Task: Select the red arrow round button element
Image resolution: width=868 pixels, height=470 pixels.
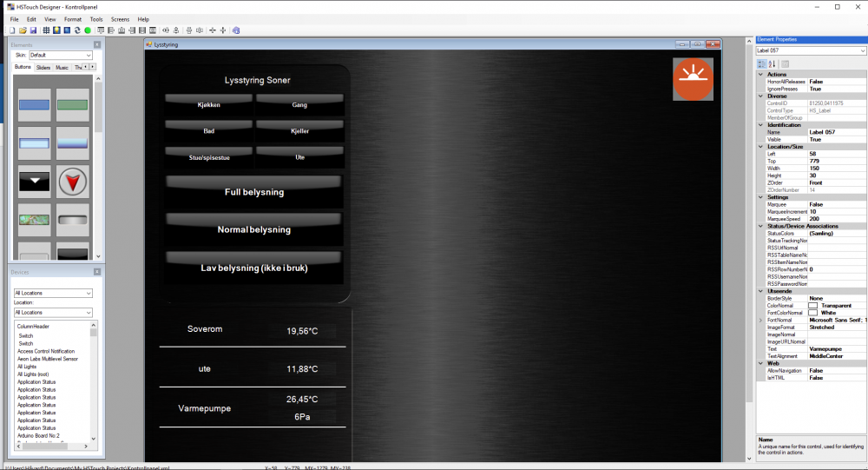Action: (73, 182)
